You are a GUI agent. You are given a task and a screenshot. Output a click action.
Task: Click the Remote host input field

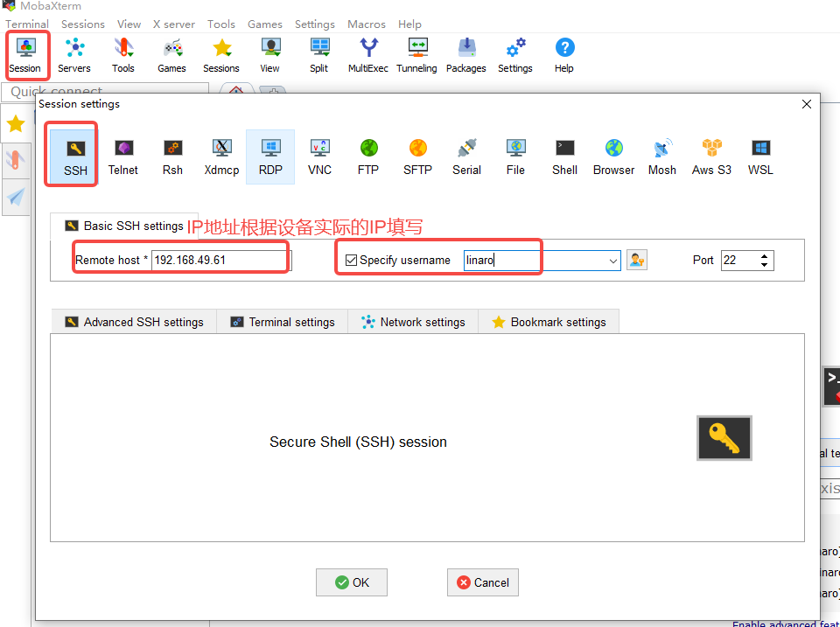click(x=221, y=261)
